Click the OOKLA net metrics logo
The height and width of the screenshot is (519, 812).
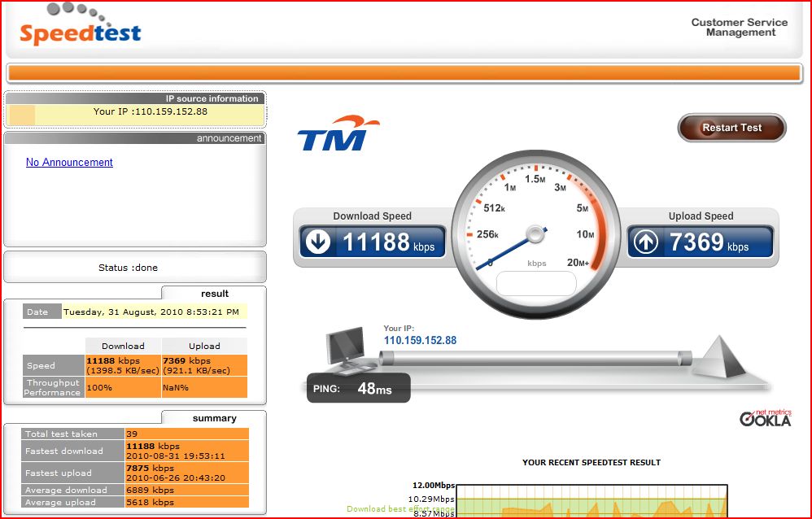pos(763,418)
